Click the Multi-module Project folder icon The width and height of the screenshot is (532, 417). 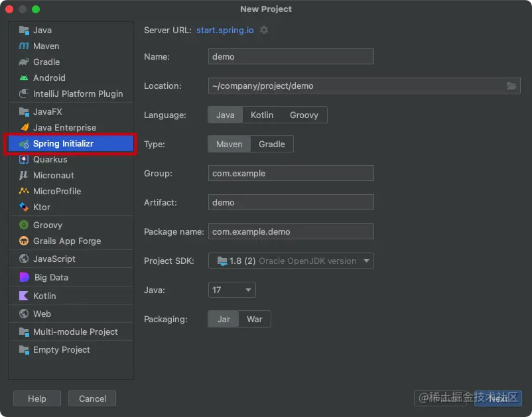[24, 331]
